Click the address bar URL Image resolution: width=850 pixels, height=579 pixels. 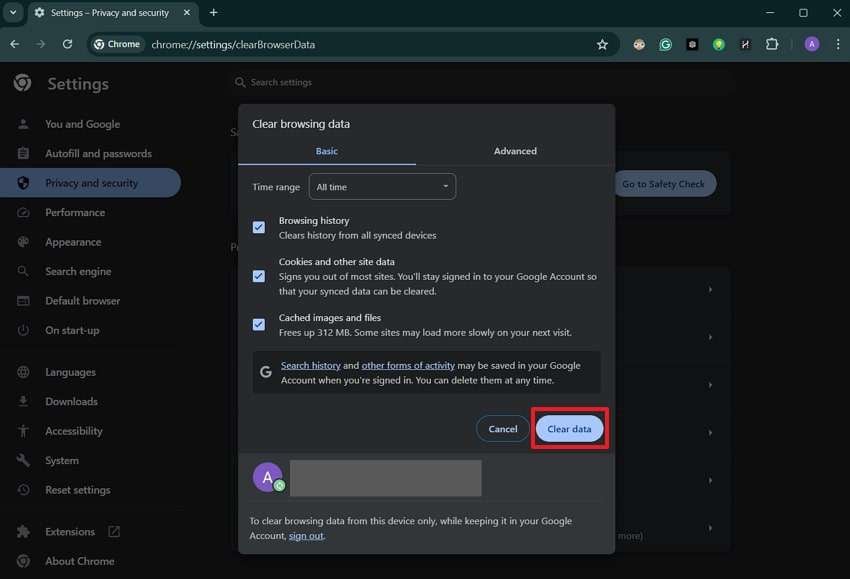coord(233,44)
